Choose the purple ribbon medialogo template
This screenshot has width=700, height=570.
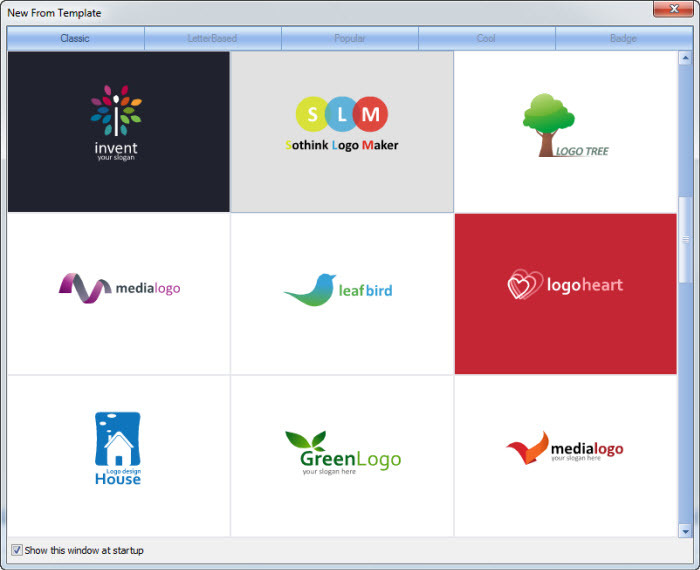pos(119,294)
